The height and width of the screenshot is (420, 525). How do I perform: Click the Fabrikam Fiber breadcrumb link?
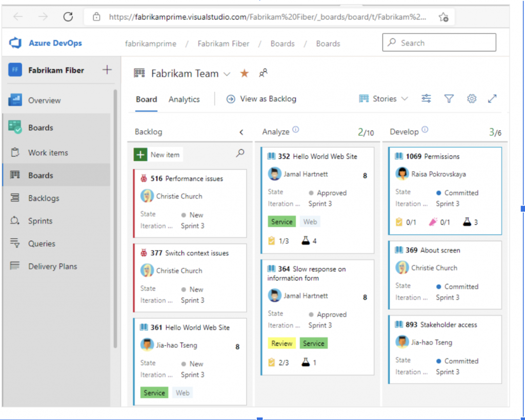click(x=224, y=44)
